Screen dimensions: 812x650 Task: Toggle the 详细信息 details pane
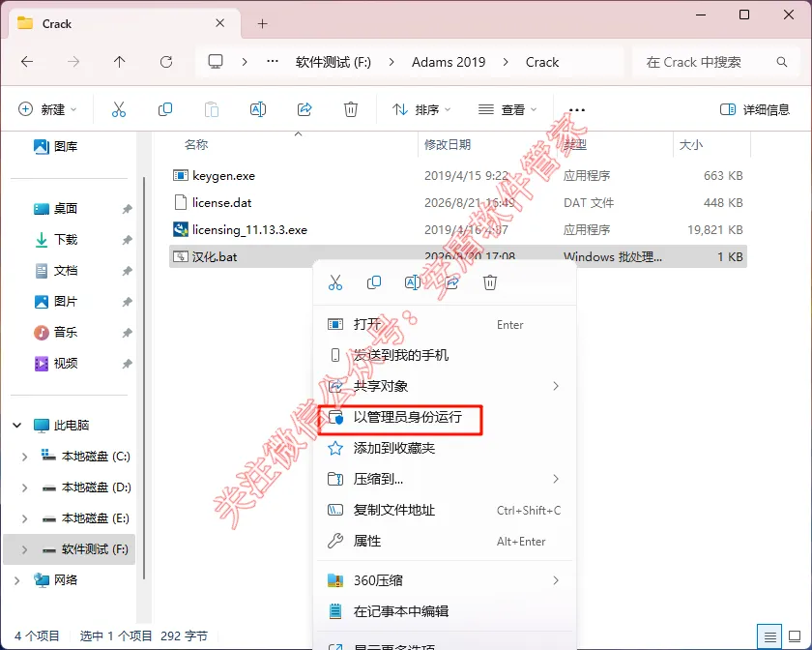(755, 109)
